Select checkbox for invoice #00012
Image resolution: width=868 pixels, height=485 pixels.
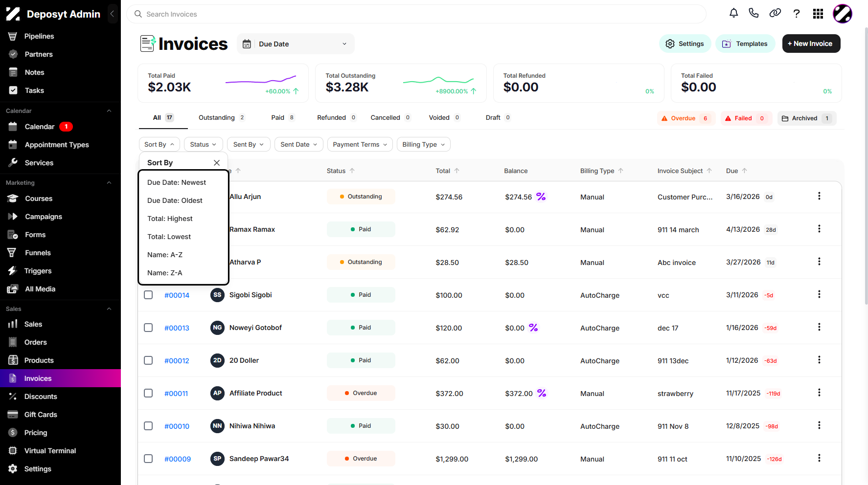click(148, 360)
